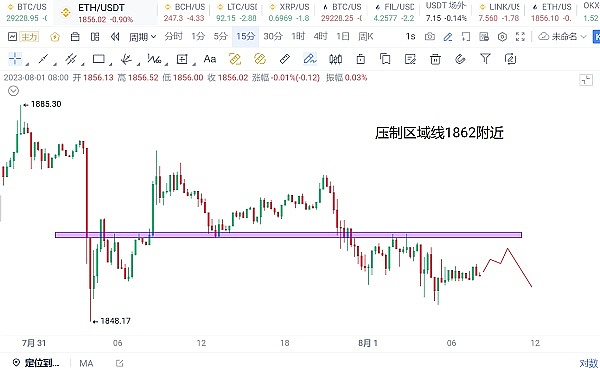
Task: Click the MA indicator label
Action: click(x=86, y=363)
